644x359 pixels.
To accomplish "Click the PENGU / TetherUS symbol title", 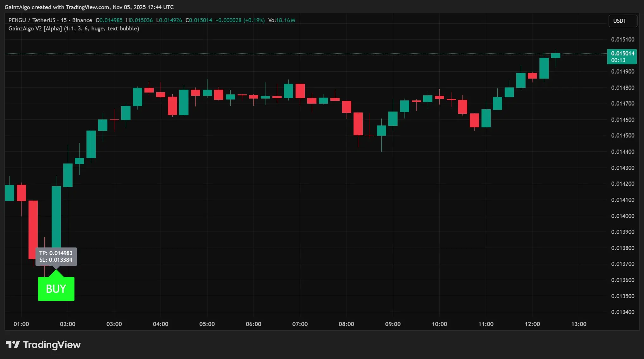I will click(32, 20).
